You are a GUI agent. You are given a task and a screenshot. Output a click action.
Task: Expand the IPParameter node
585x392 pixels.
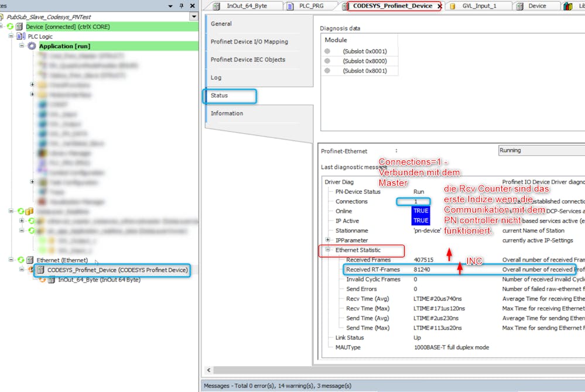328,240
